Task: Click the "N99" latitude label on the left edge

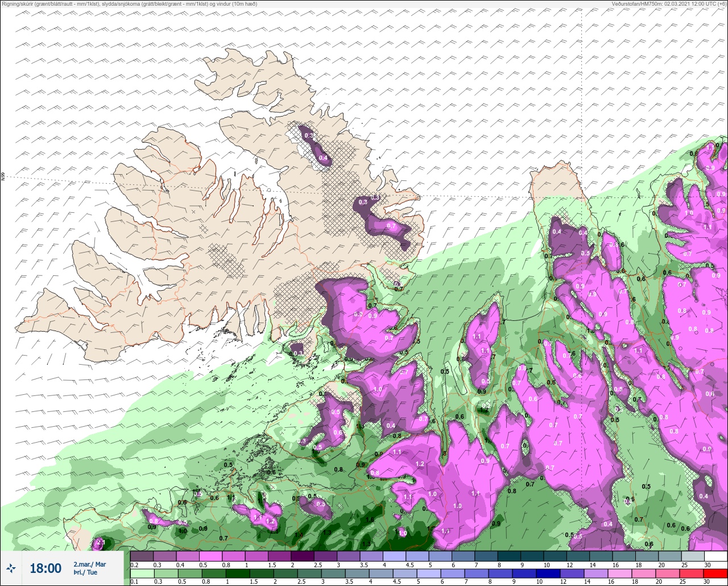Action: (x=3, y=177)
